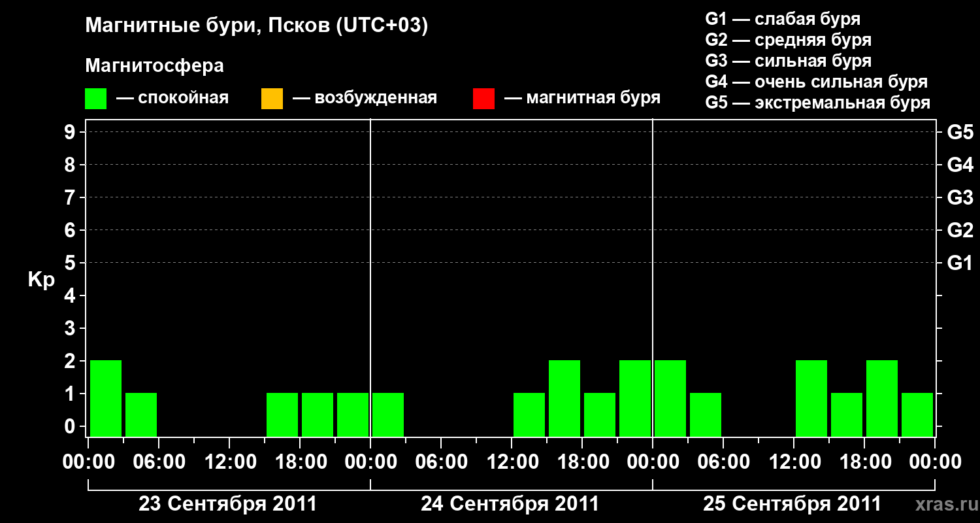The width and height of the screenshot is (980, 523).
Task: Click the '18:00' time label for 24 Сентября
Action: click(x=583, y=463)
